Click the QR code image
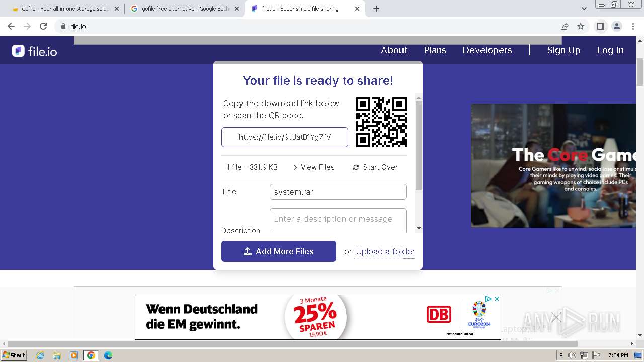The height and width of the screenshot is (362, 644). pos(381,122)
